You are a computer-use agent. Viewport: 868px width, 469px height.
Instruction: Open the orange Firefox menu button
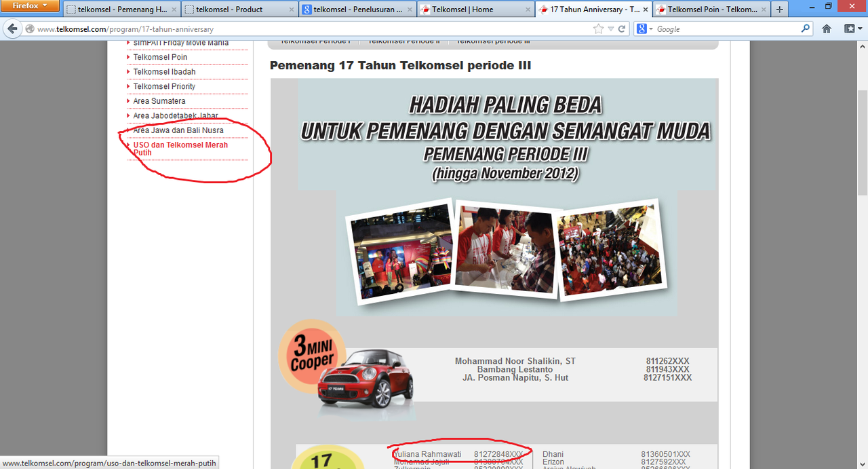[x=29, y=6]
